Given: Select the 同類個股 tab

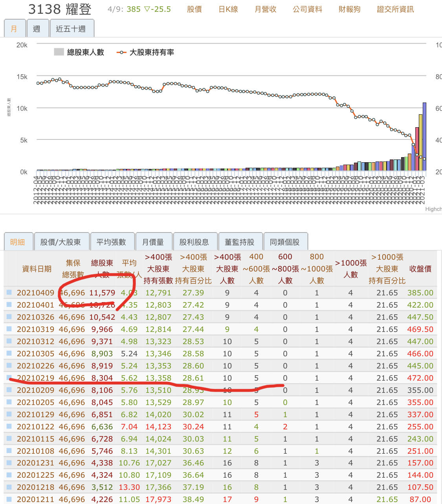Looking at the screenshot, I should click(x=284, y=242).
